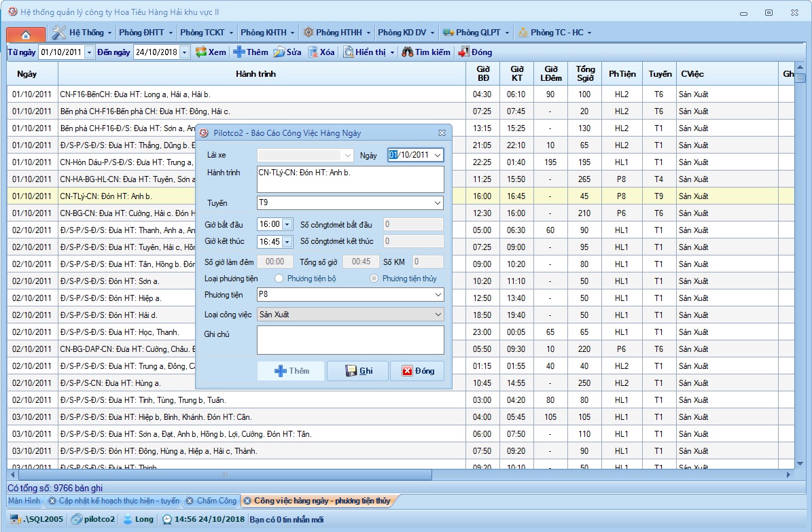Viewport: 812px width, 532px height.
Task: Click the Tìm kiếm binoculars icon
Action: pyautogui.click(x=408, y=52)
